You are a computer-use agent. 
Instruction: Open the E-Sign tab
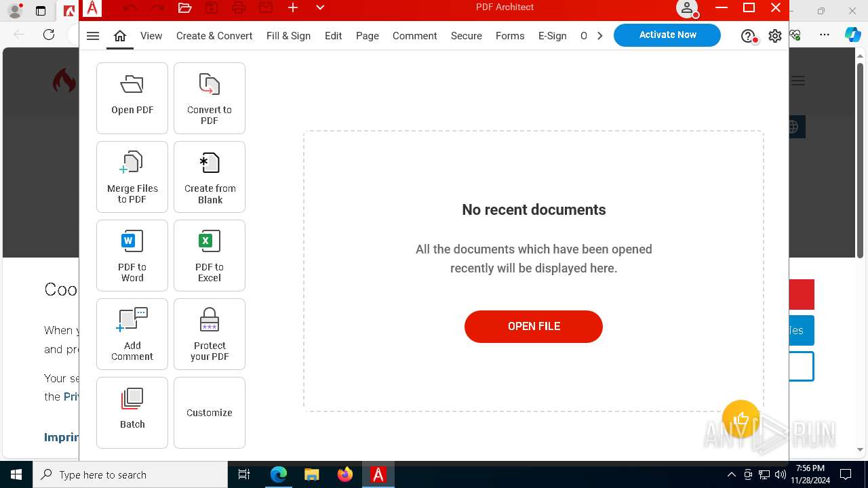(553, 36)
